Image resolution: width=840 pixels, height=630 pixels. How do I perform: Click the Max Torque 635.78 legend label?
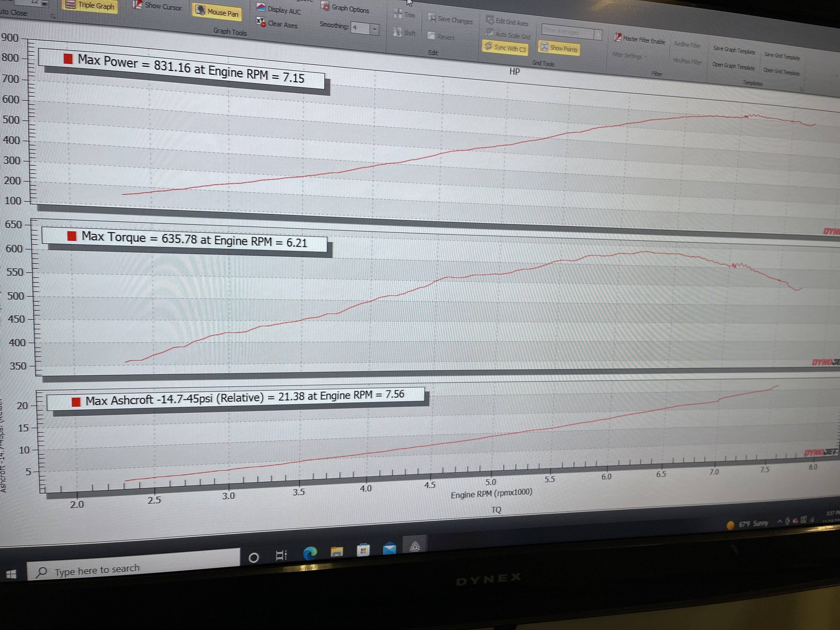194,239
